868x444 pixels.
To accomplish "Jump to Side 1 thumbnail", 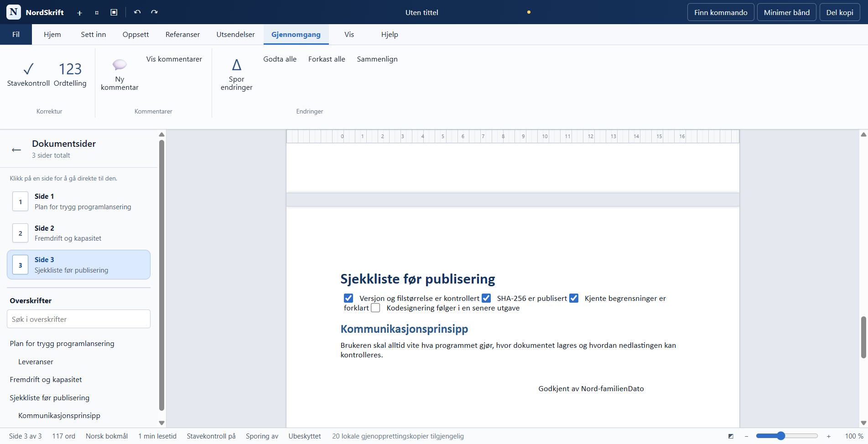I will click(x=78, y=201).
